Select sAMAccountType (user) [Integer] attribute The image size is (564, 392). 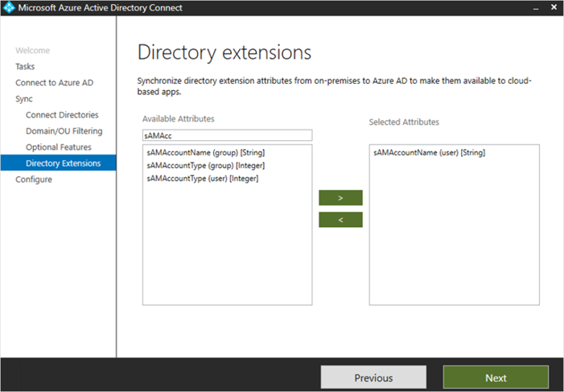203,179
